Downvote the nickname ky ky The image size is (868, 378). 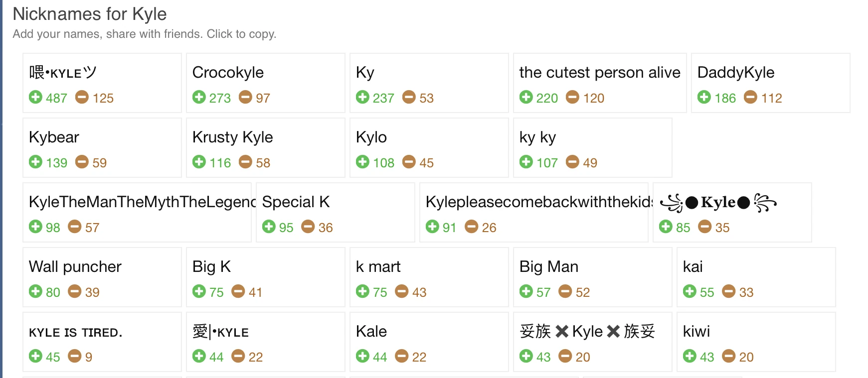pyautogui.click(x=572, y=162)
